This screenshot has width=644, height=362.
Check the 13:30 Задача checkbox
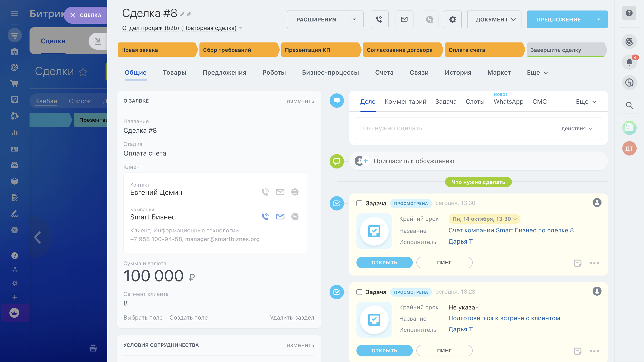[x=359, y=203]
